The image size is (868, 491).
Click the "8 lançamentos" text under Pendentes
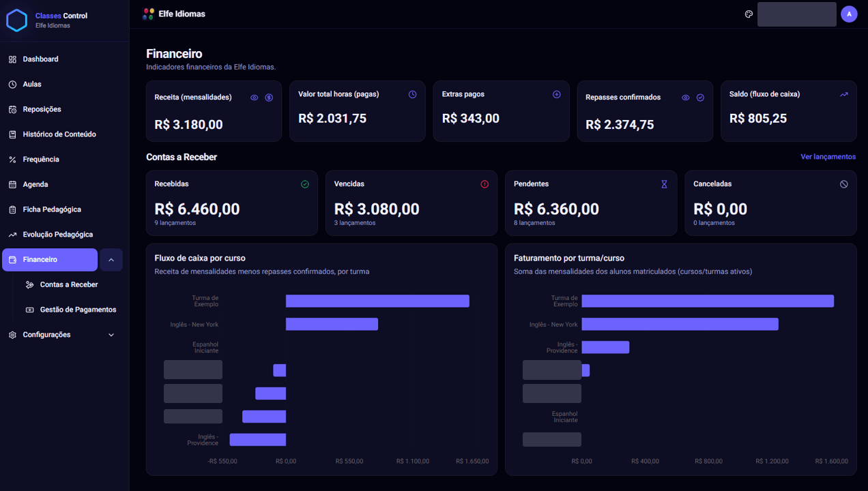pyautogui.click(x=534, y=223)
